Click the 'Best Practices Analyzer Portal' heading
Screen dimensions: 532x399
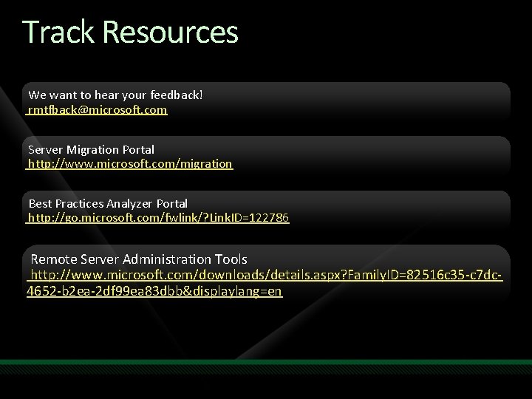pyautogui.click(x=108, y=204)
